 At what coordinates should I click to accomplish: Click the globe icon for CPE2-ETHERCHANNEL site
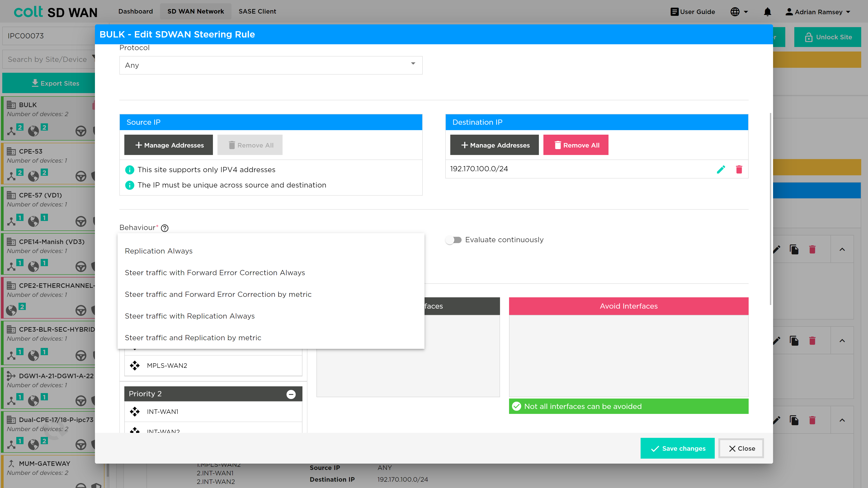[12, 310]
